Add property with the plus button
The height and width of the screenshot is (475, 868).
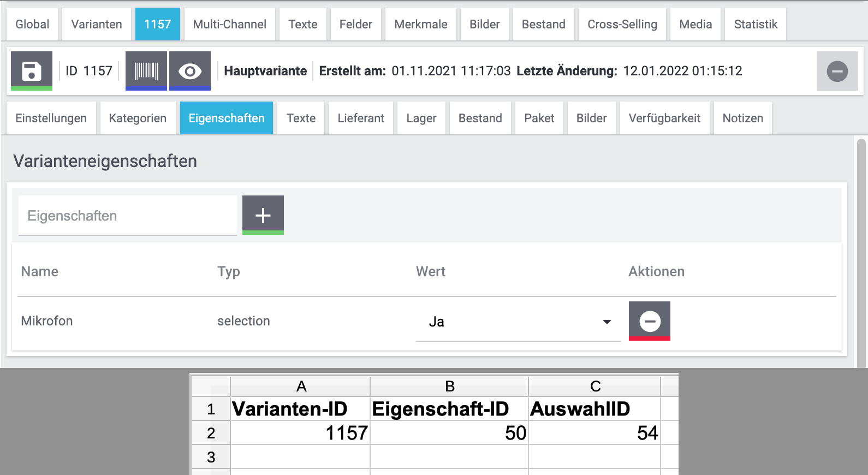[263, 215]
